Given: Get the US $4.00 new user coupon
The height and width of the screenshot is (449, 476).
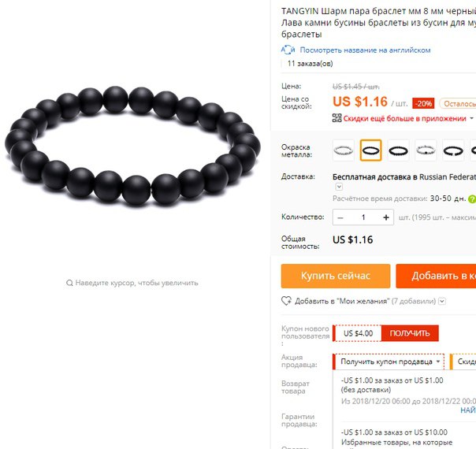Looking at the screenshot, I should pyautogui.click(x=410, y=333).
